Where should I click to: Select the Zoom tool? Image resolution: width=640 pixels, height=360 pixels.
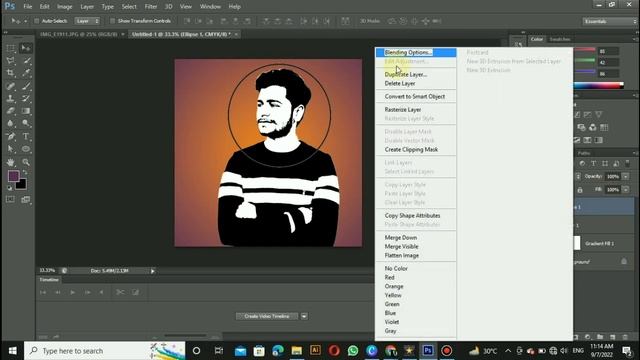[26, 162]
